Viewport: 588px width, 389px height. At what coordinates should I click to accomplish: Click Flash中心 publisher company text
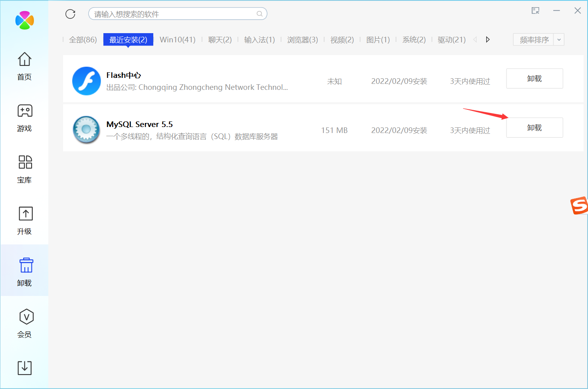(x=197, y=87)
